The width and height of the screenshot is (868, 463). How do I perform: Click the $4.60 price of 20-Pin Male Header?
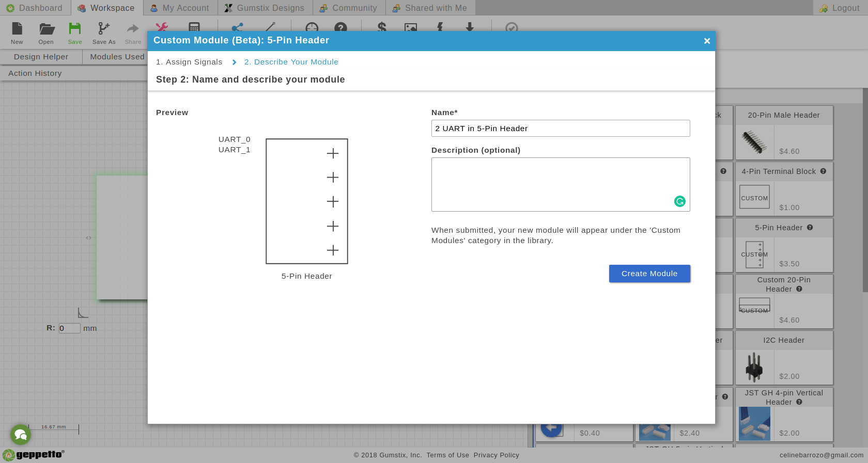pos(789,151)
